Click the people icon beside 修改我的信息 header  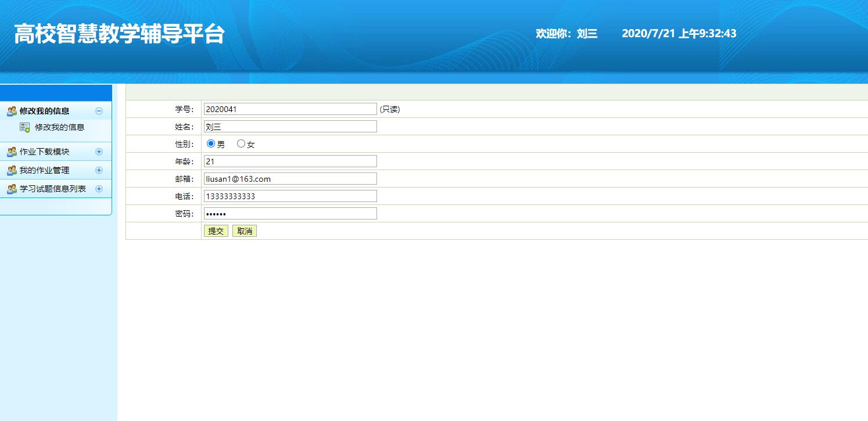click(12, 111)
